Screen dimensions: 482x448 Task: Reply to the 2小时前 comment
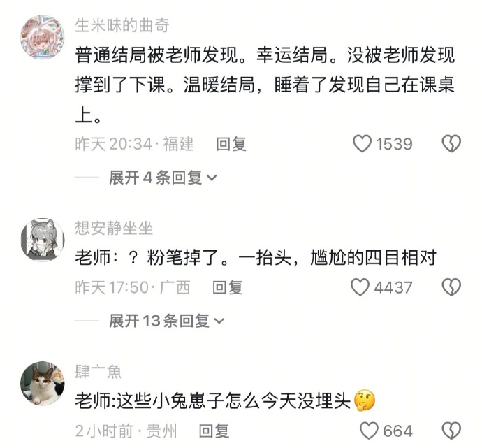pyautogui.click(x=214, y=431)
